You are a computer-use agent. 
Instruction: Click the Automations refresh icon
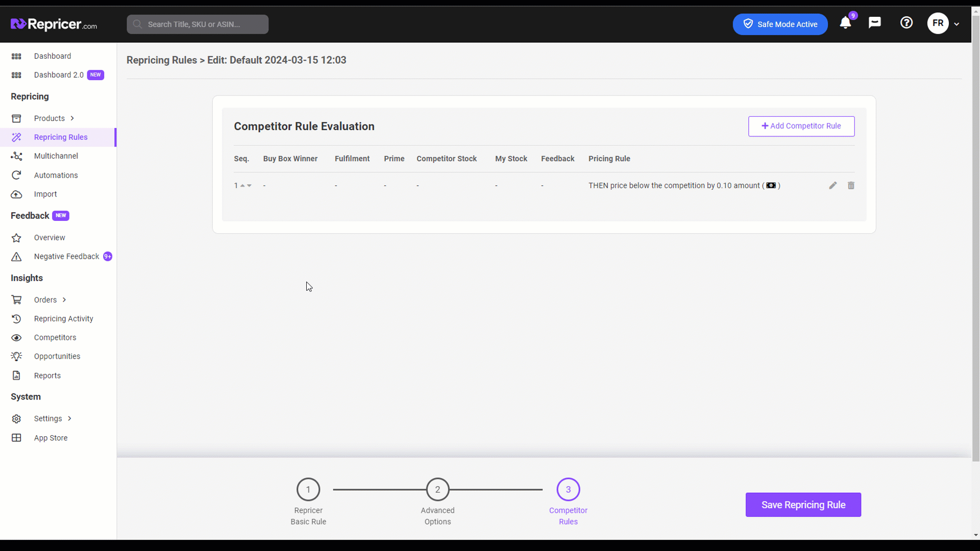point(16,175)
